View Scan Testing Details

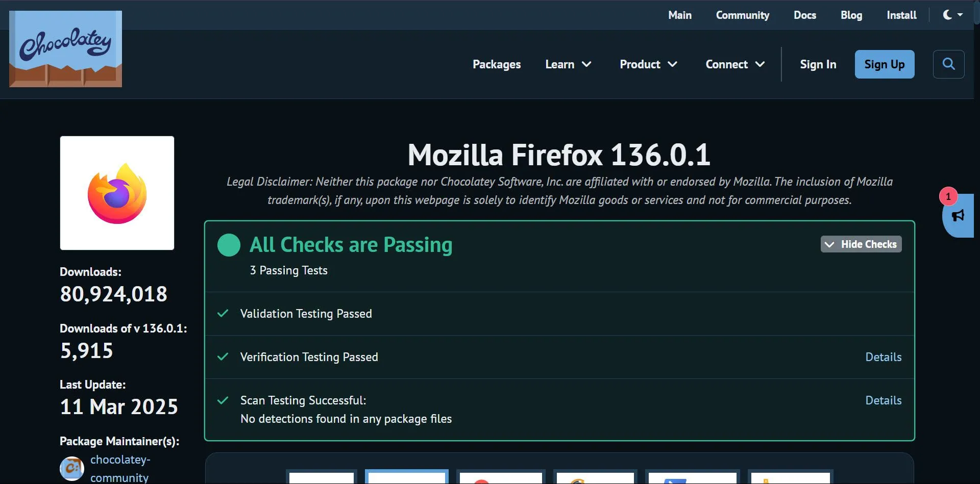tap(884, 400)
